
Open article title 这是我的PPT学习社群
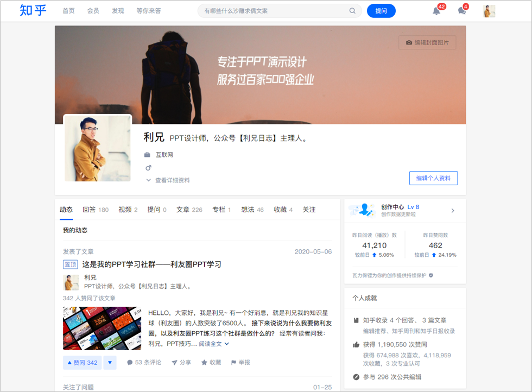tap(151, 264)
